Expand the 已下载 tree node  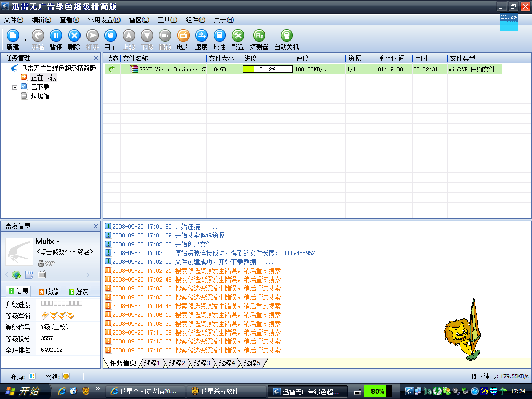pos(15,87)
